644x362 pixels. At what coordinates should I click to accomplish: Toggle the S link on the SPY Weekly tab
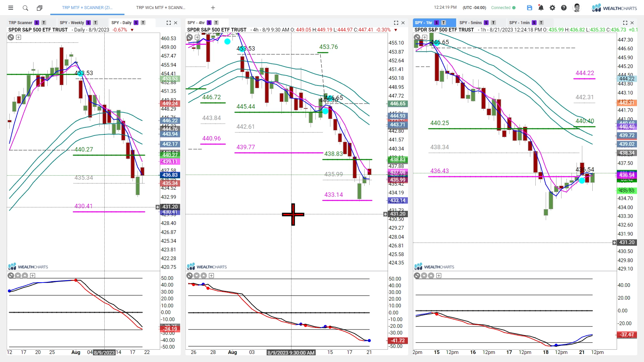tap(88, 23)
